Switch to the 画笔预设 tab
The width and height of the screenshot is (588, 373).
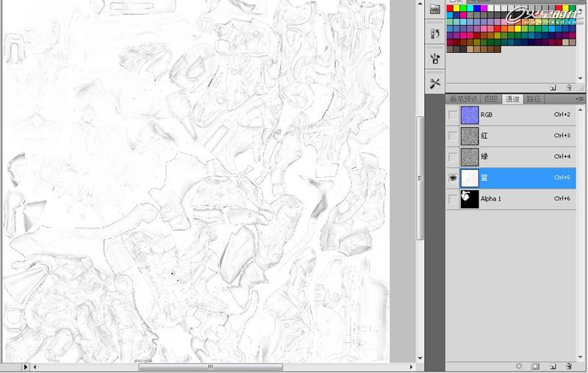[464, 99]
